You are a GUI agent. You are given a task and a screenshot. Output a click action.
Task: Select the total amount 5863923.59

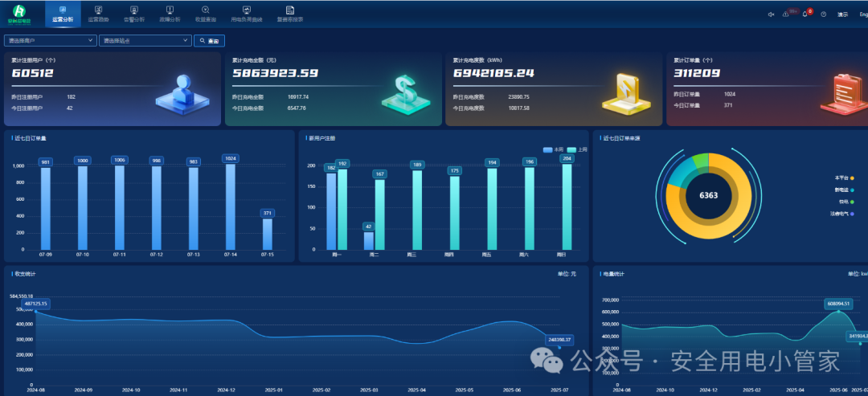[275, 73]
